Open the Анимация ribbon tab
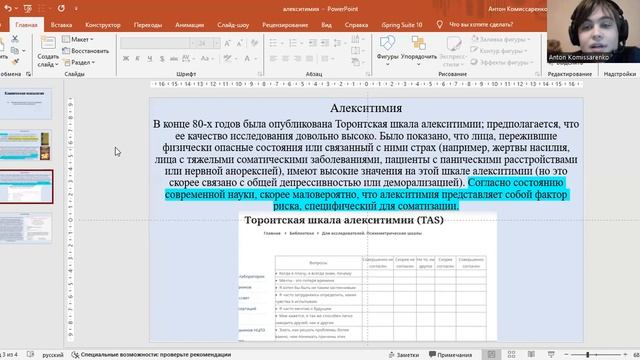 189,25
